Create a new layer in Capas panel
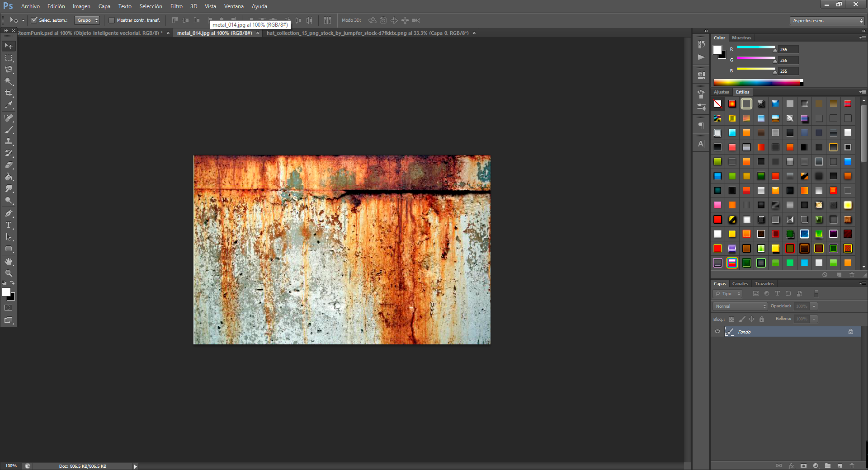Viewport: 868px width, 470px height. (840, 465)
